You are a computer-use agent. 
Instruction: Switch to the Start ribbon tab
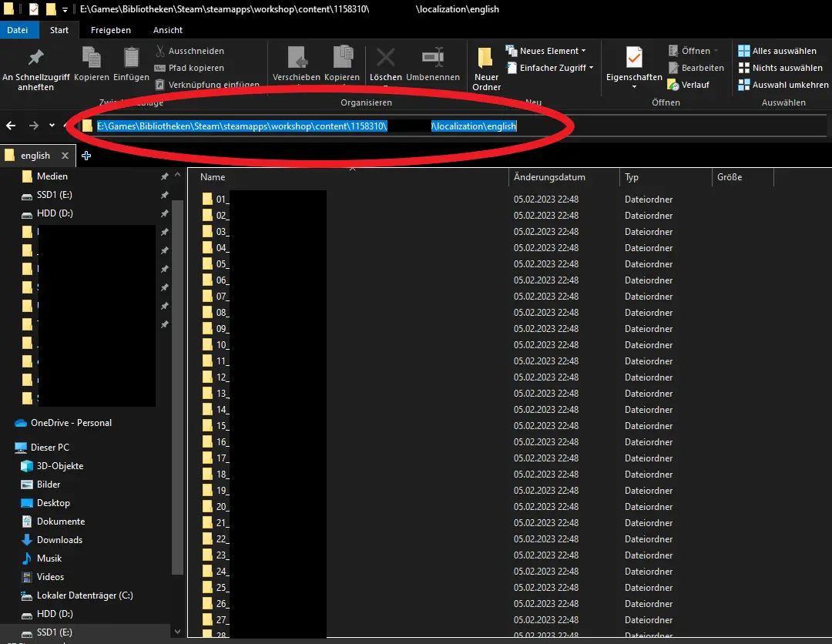59,30
